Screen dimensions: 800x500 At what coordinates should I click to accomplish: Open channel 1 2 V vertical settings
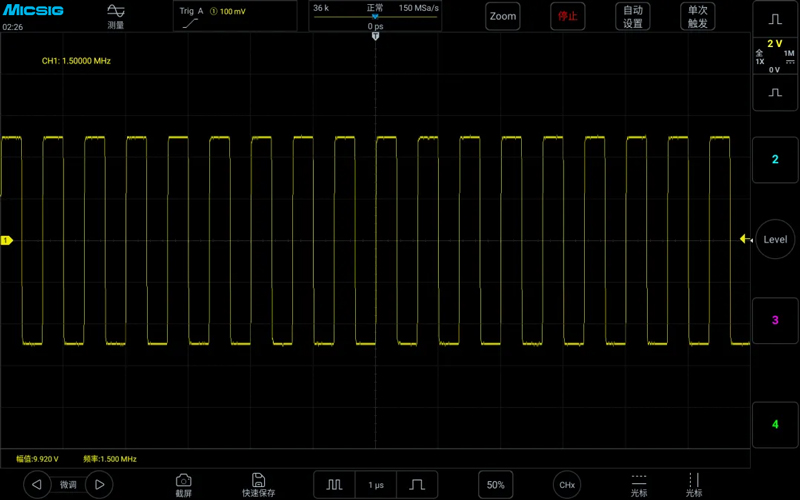coord(775,56)
